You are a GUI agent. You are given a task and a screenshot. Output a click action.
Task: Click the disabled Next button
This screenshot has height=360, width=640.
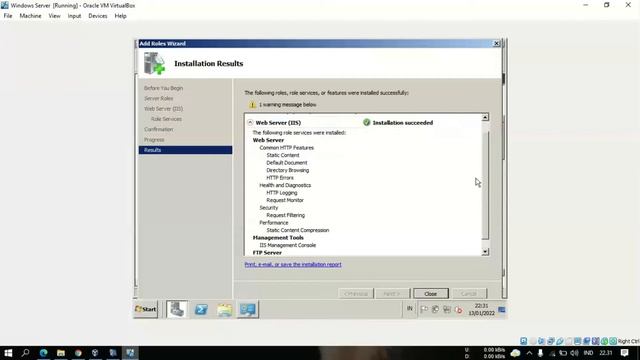392,293
